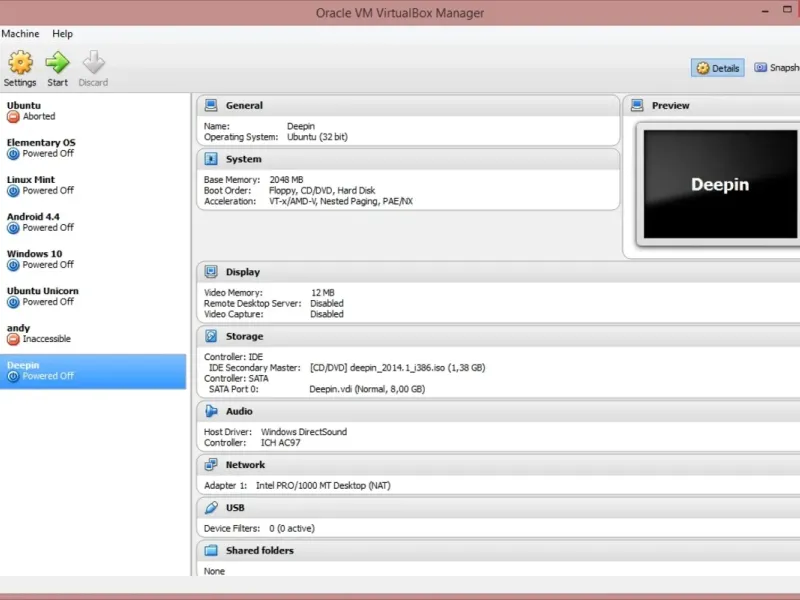The image size is (800, 600).
Task: Select the andy virtual machine
Action: point(93,334)
